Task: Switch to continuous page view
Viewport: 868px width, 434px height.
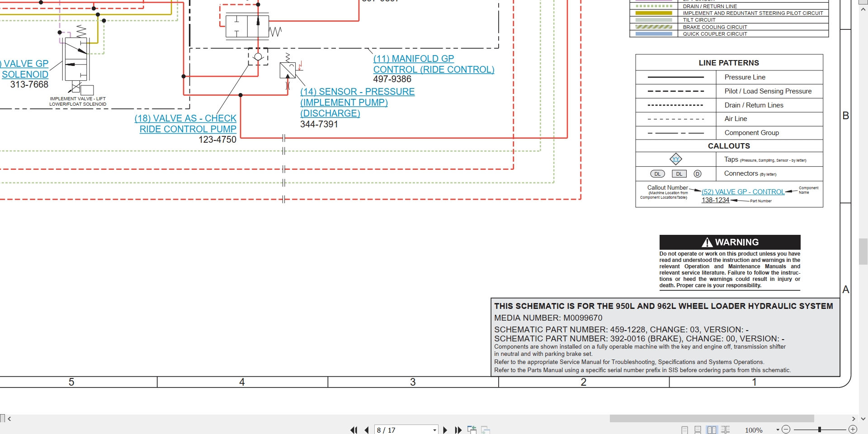Action: pos(698,430)
